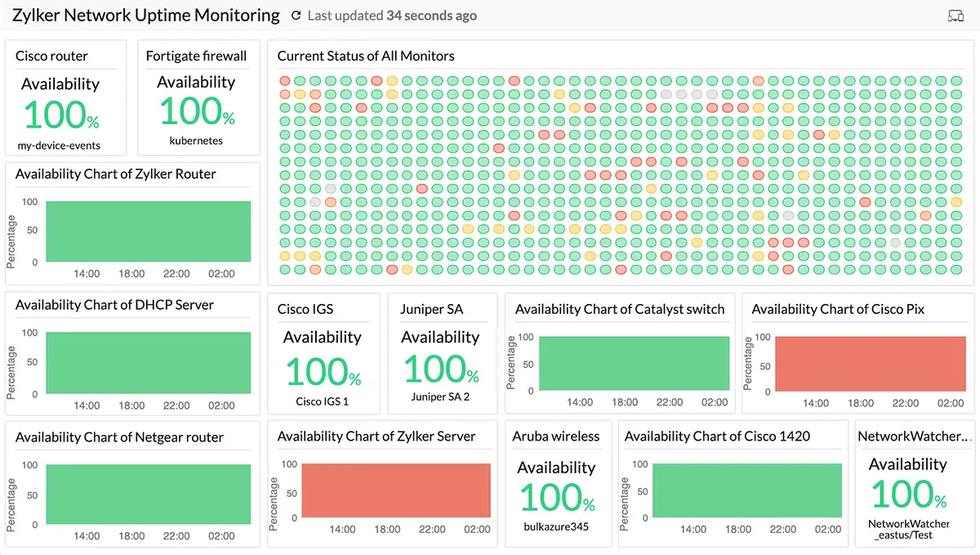Open the kubernetes monitor under Fortigate firewall
Screen dimensions: 980x555
(196, 141)
